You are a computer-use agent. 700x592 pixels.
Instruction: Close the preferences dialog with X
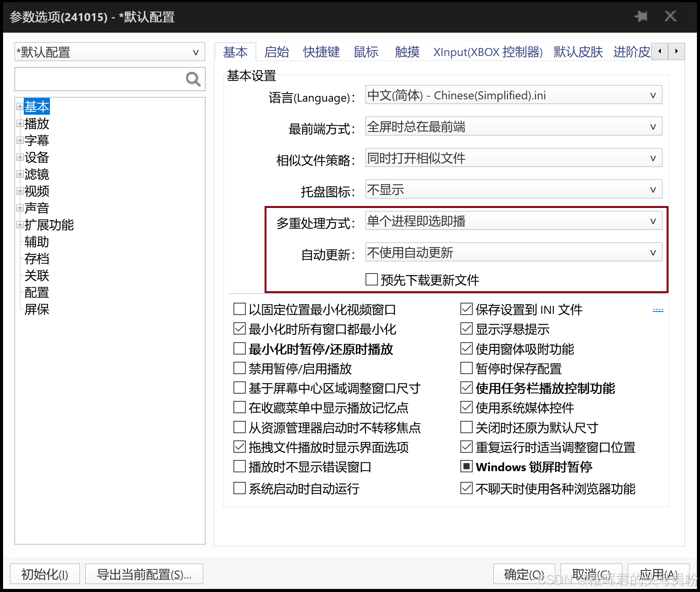[670, 16]
